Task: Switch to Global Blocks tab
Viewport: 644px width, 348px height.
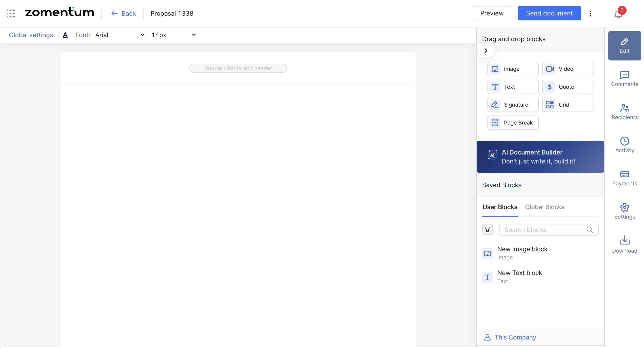Action: (544, 207)
